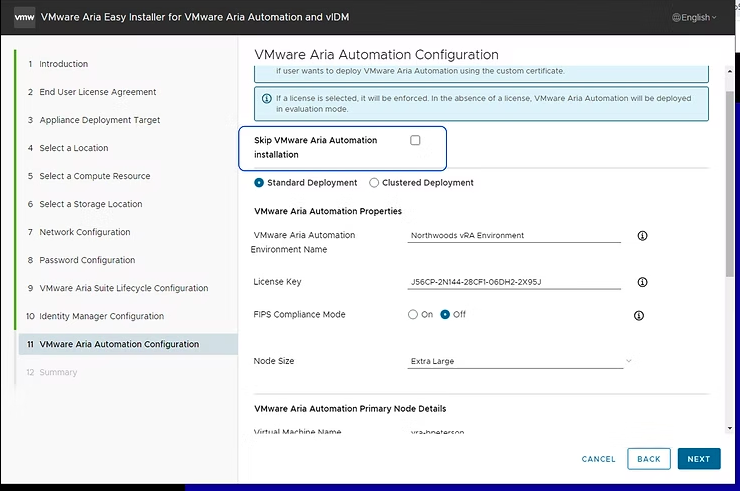The image size is (740, 491).
Task: Click the CANCEL link
Action: click(x=598, y=459)
